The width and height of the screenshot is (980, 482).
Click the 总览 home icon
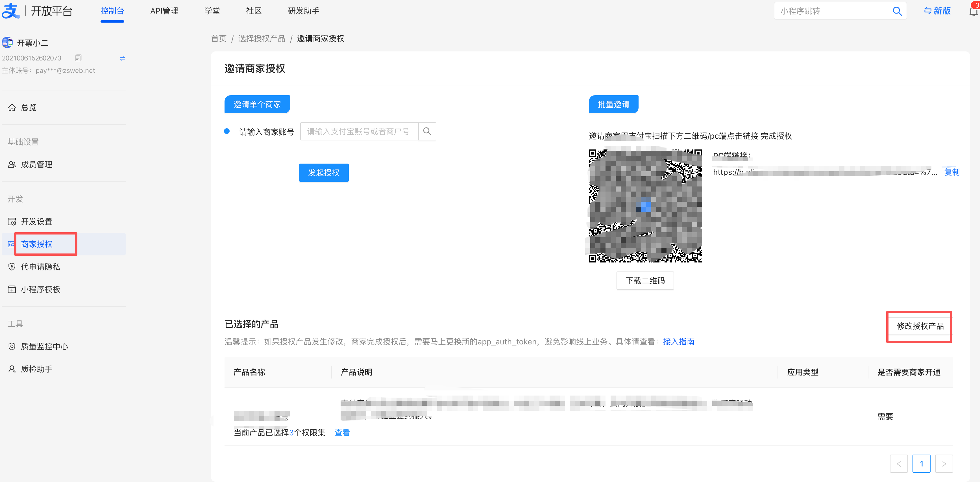tap(12, 107)
